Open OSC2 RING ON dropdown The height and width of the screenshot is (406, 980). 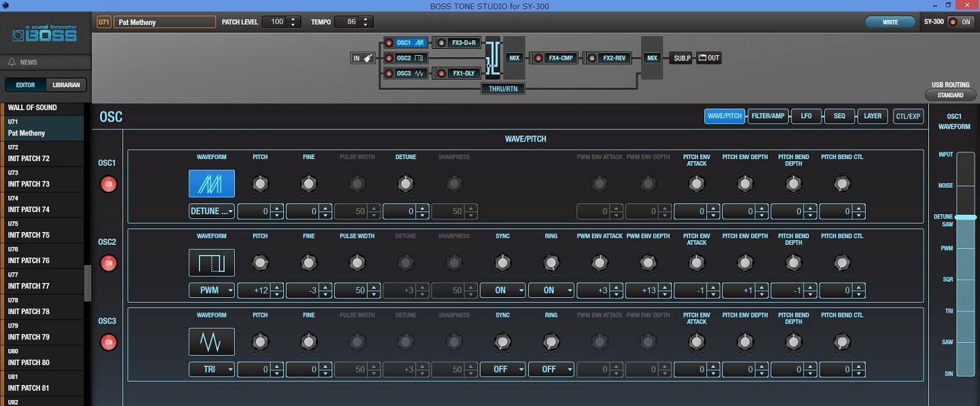551,290
